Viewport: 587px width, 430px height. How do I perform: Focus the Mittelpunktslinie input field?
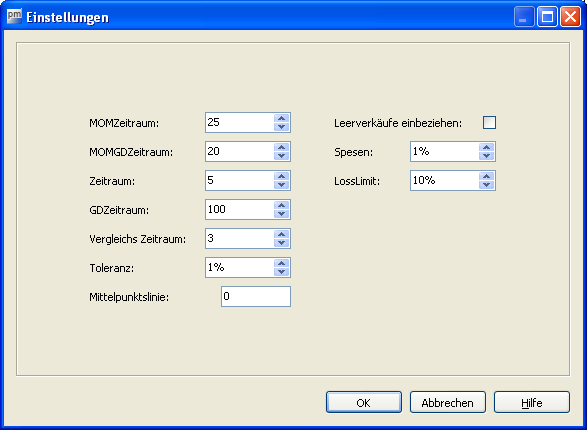coord(256,296)
